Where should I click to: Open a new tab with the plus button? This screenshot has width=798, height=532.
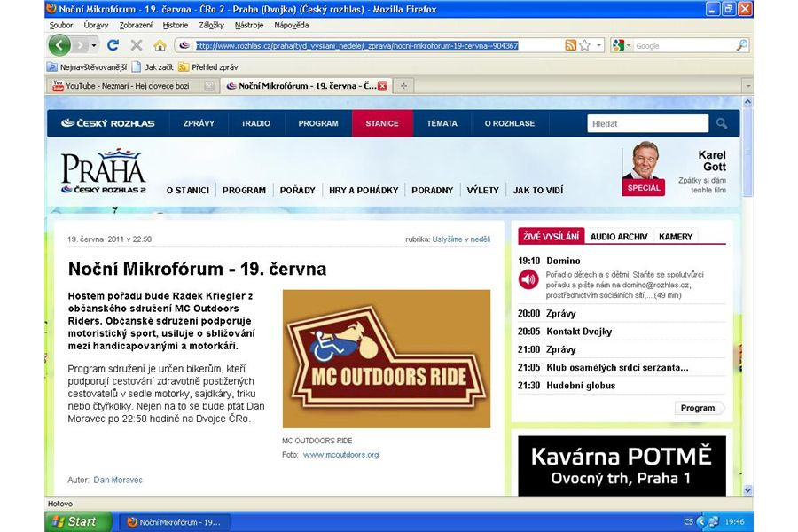point(403,86)
